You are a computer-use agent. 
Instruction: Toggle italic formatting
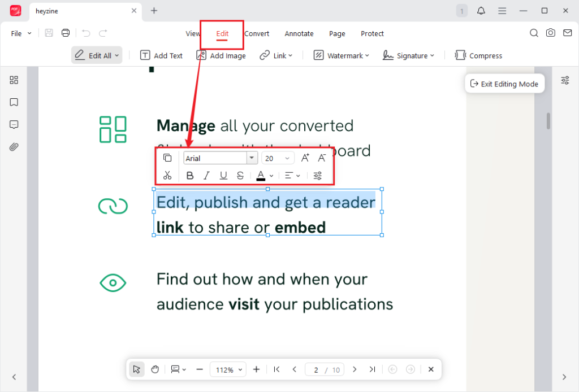point(206,176)
